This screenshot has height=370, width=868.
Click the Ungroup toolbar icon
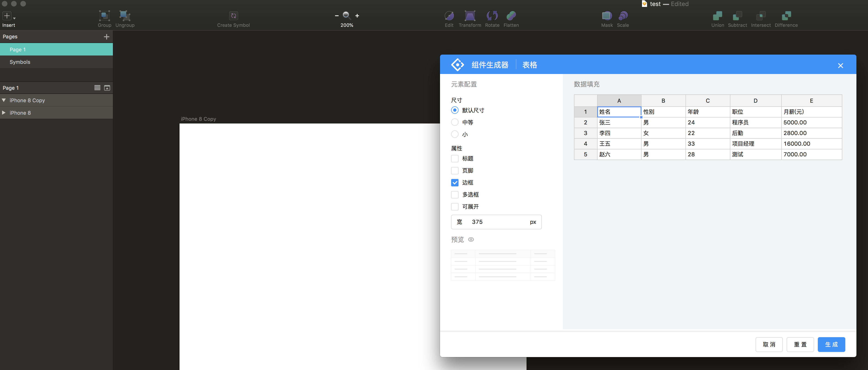pos(125,16)
